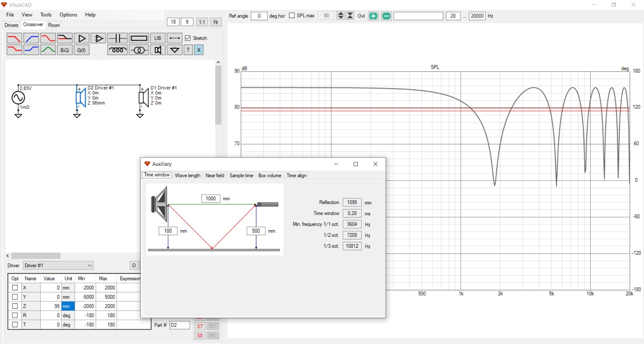Insert a high-pass filter block
The height and width of the screenshot is (344, 644).
[31, 38]
